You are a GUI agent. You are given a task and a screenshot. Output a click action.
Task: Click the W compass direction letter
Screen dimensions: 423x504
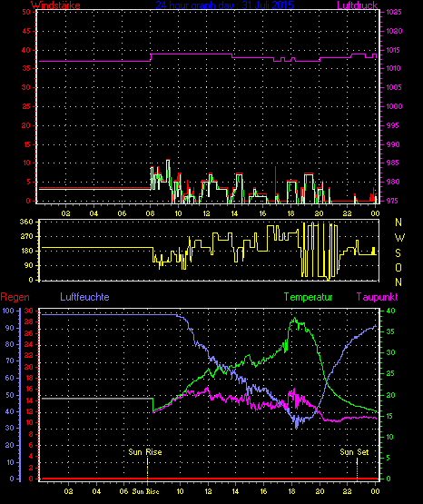click(399, 238)
